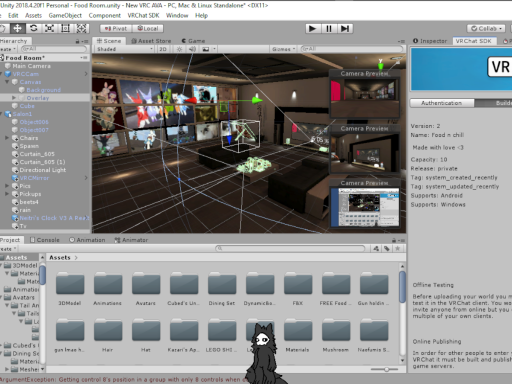Select the Scale tool in toolbar
512x384 pixels.
49,28
